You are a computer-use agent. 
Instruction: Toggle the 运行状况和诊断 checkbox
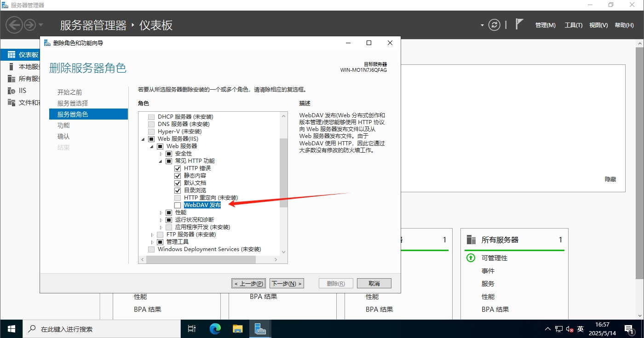coord(169,220)
